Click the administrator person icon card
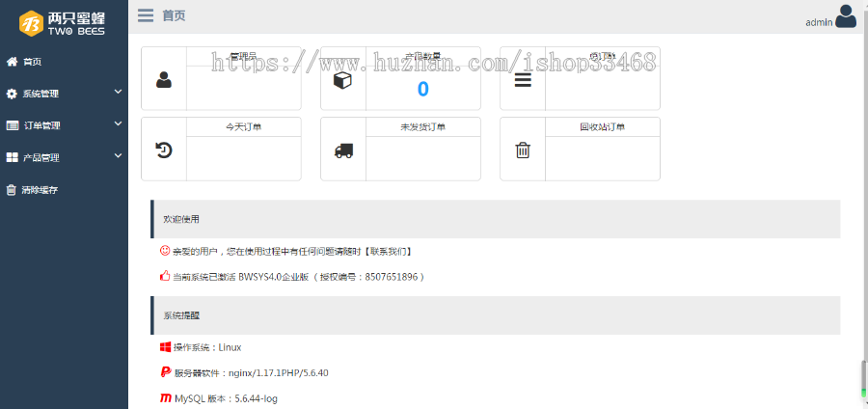 tap(164, 80)
